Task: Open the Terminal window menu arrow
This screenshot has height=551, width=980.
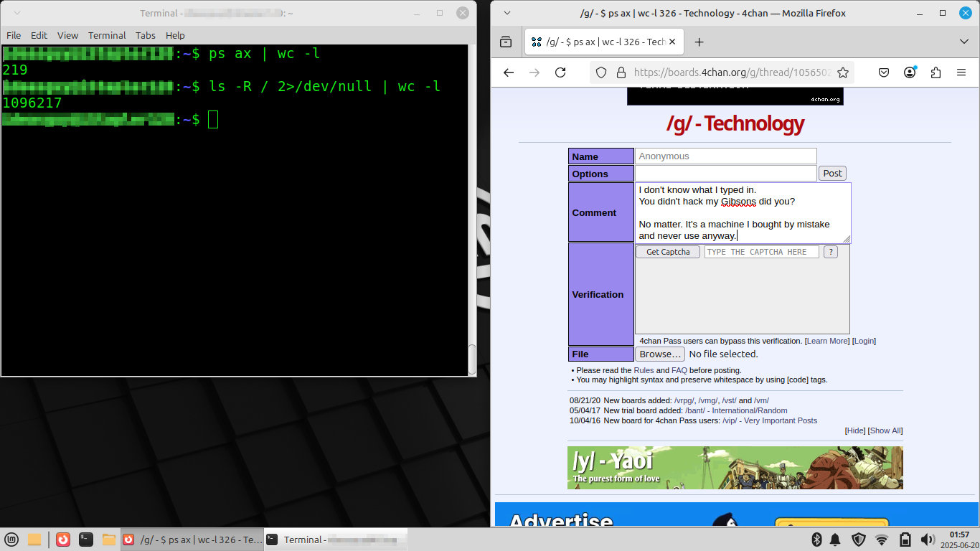Action: tap(17, 13)
